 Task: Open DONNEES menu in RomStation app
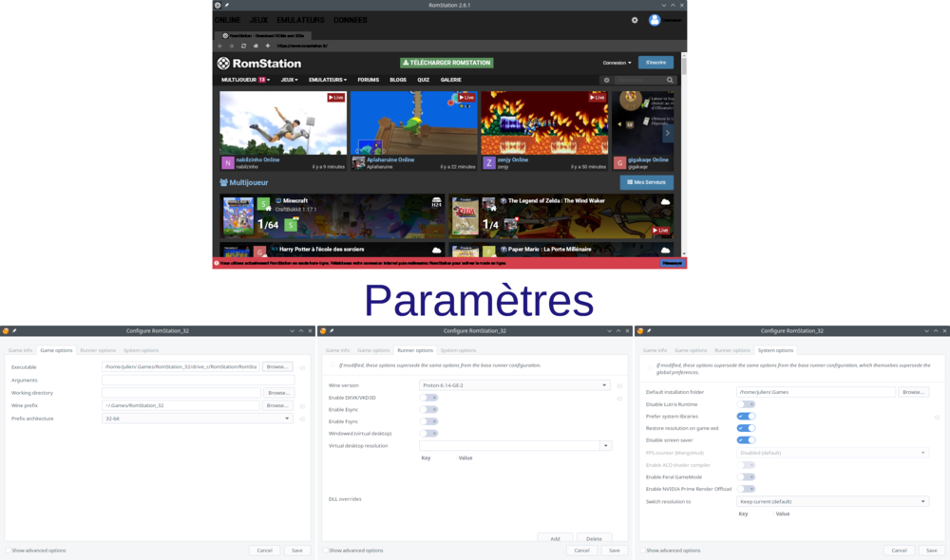click(351, 20)
